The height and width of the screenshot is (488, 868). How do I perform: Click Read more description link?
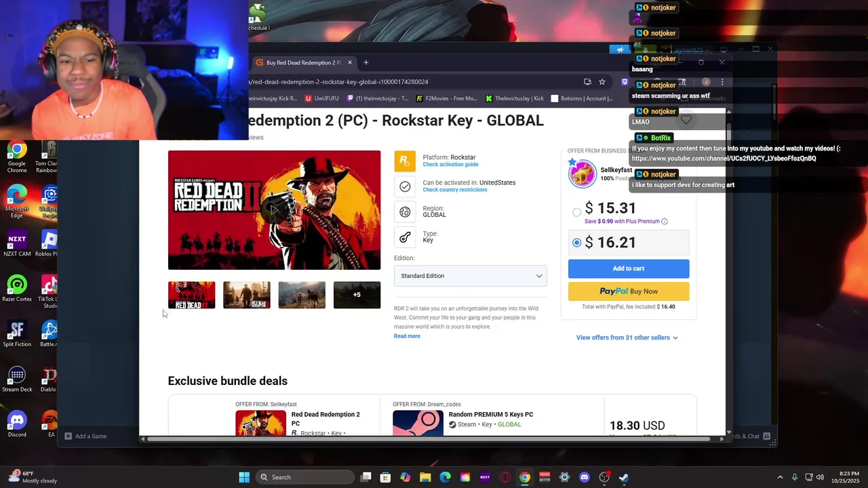click(407, 336)
